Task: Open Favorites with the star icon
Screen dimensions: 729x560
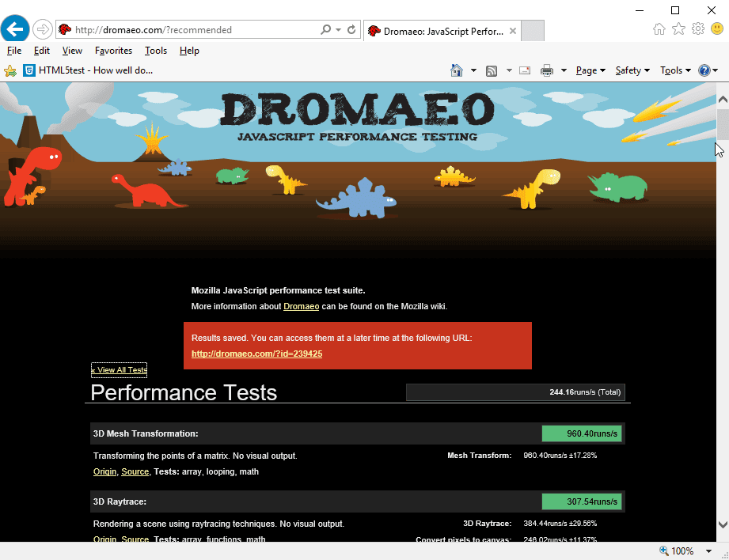Action: 678,29
